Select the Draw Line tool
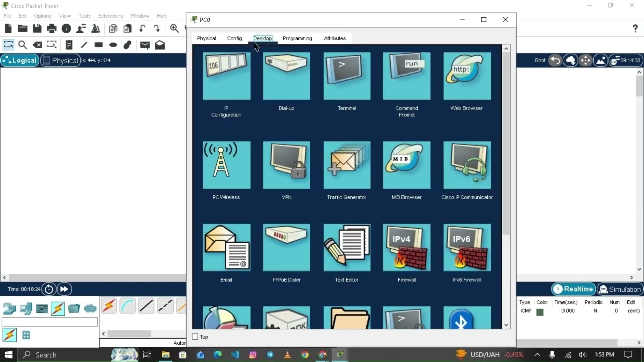 coord(84,45)
